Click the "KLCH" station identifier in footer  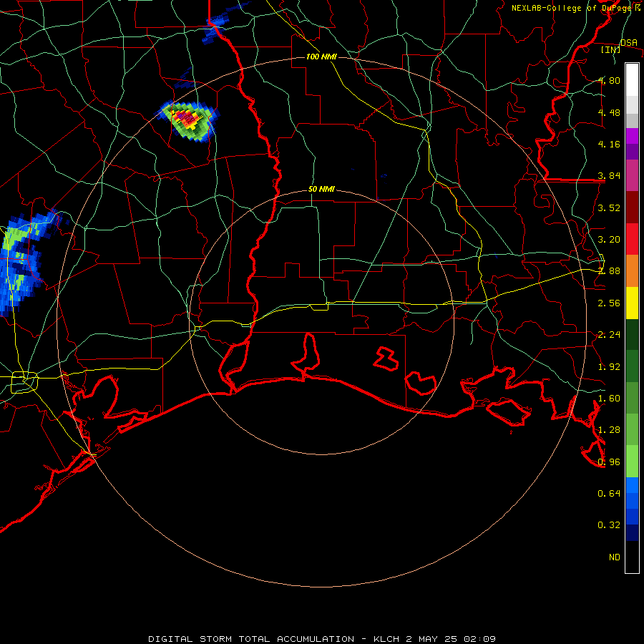pyautogui.click(x=386, y=639)
